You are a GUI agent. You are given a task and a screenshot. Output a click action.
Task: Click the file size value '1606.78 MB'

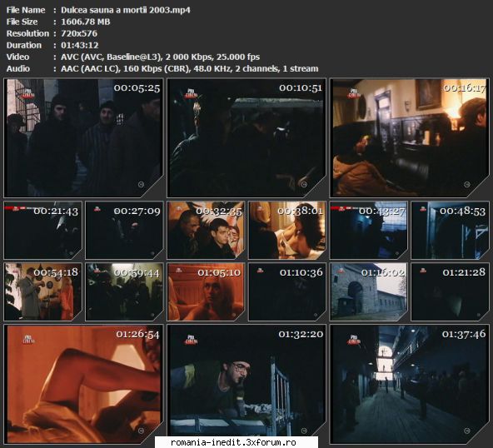coord(86,22)
